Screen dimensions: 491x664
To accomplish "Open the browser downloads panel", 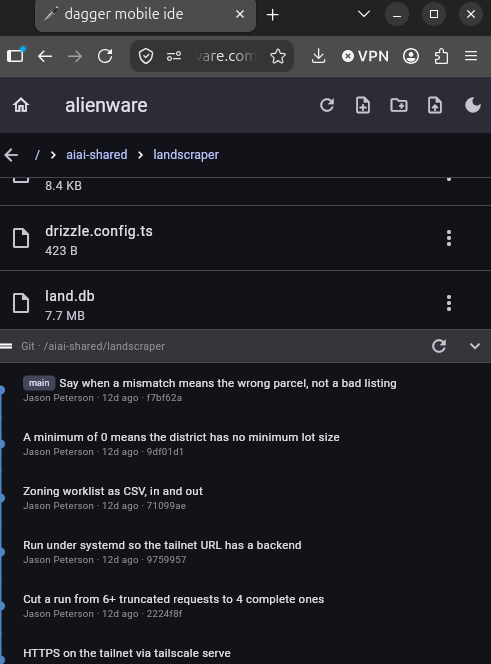I will pos(318,56).
